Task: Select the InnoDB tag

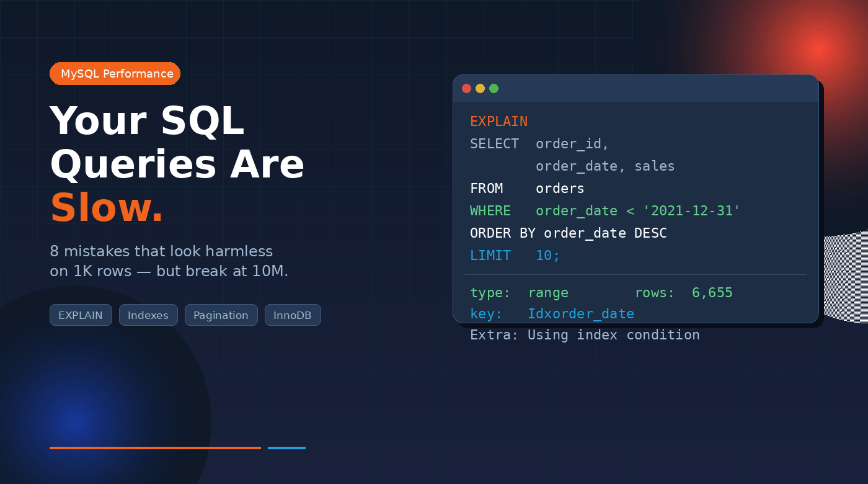Action: click(293, 315)
